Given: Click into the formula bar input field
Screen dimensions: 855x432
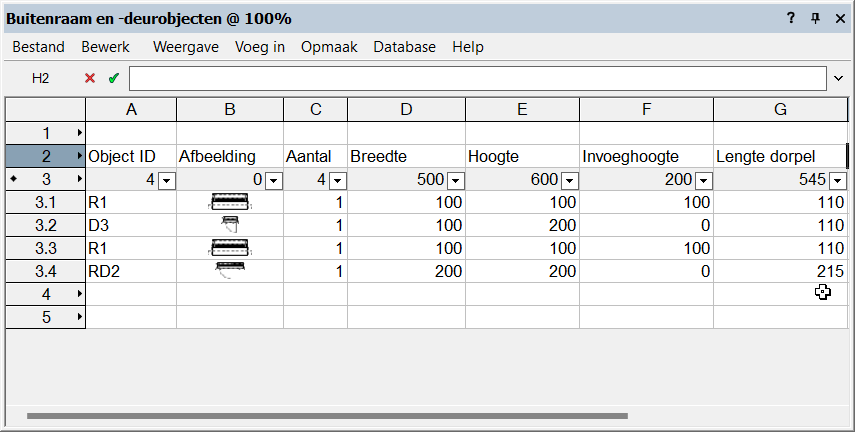Looking at the screenshot, I should [478, 78].
